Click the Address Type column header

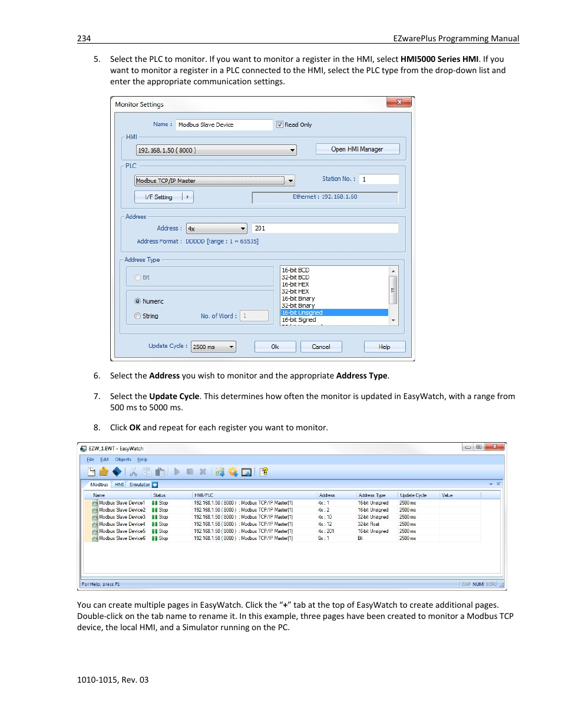click(377, 495)
